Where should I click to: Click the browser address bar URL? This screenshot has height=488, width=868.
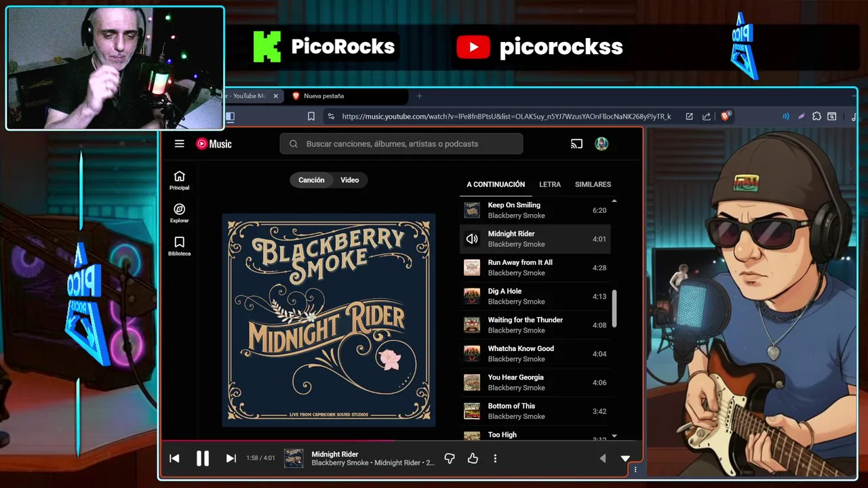(x=507, y=117)
